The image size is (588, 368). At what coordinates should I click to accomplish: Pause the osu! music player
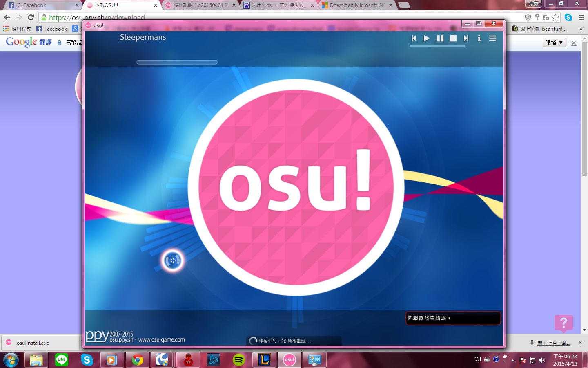point(440,38)
